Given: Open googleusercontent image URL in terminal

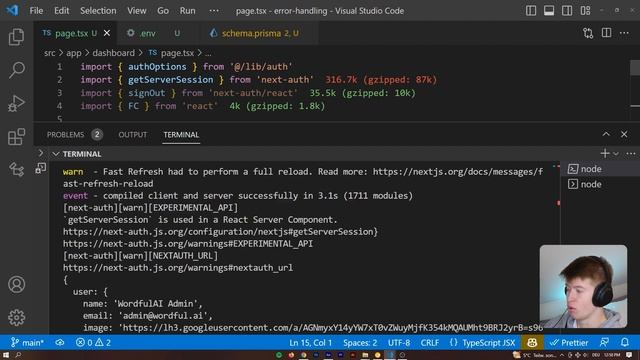Looking at the screenshot, I should [333, 328].
